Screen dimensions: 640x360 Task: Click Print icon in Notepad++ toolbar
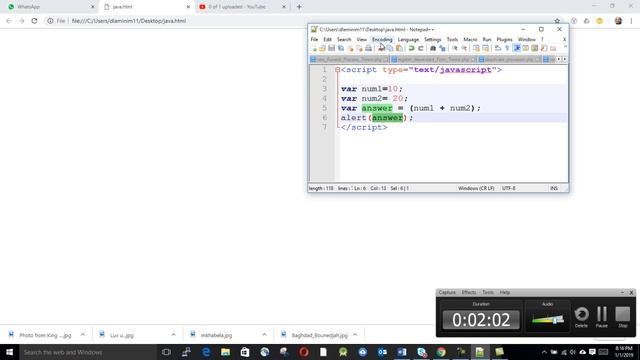pyautogui.click(x=368, y=49)
